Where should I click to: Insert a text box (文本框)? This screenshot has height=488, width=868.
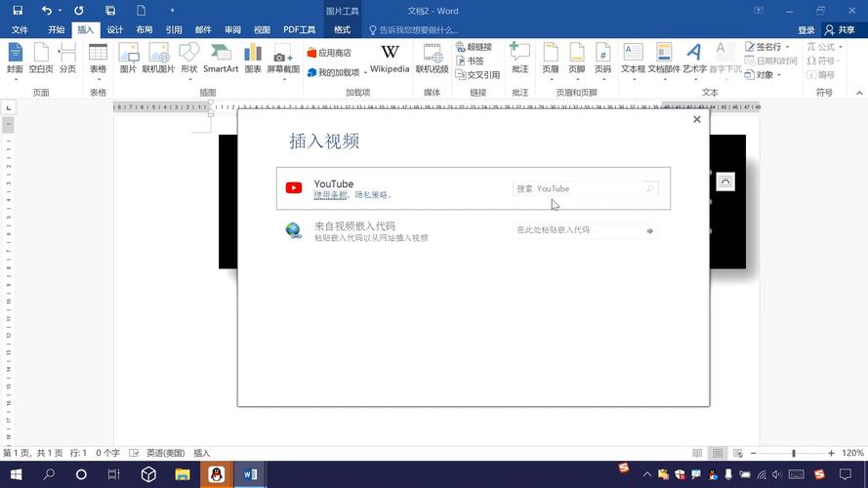pyautogui.click(x=633, y=60)
